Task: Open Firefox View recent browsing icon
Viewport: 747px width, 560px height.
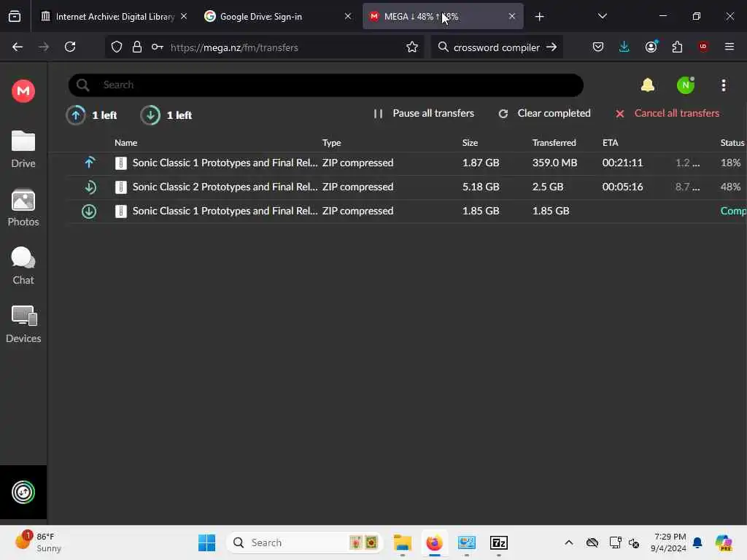Action: pyautogui.click(x=15, y=17)
